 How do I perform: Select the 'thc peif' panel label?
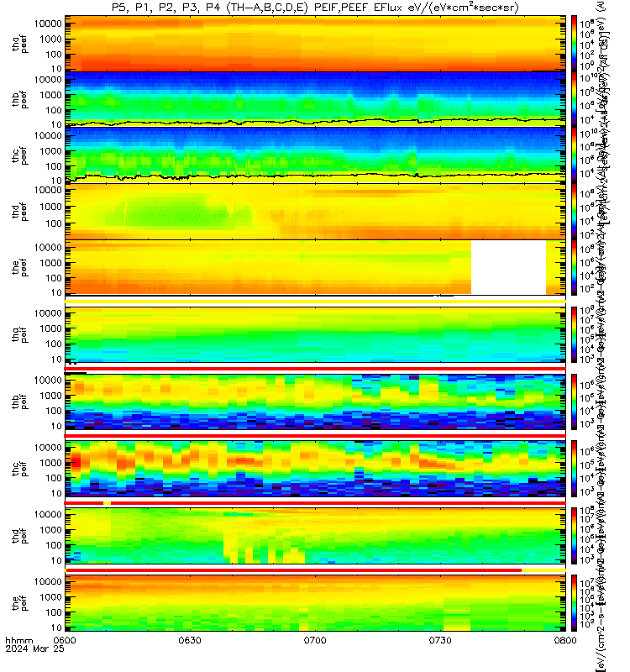tap(19, 469)
